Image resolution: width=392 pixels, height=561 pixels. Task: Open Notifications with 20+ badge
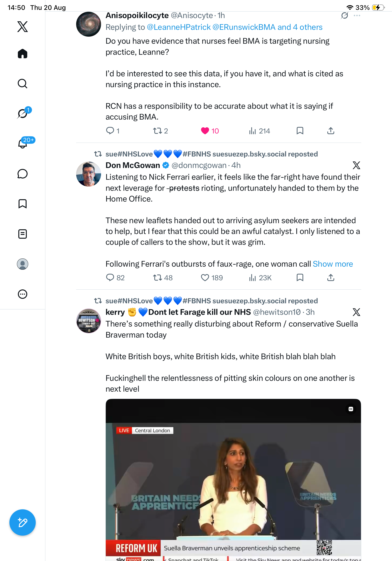tap(23, 144)
